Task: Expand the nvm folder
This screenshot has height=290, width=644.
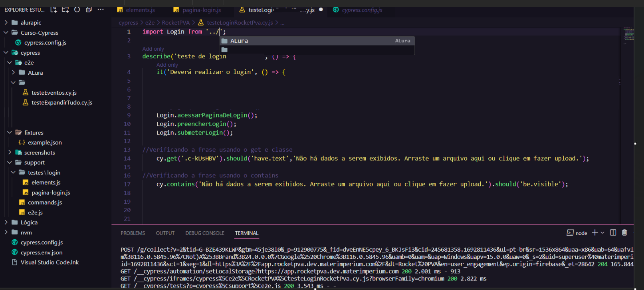Action: (6, 232)
